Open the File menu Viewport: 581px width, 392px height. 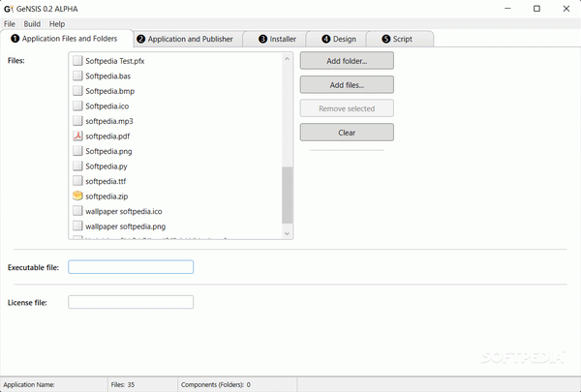coord(10,24)
